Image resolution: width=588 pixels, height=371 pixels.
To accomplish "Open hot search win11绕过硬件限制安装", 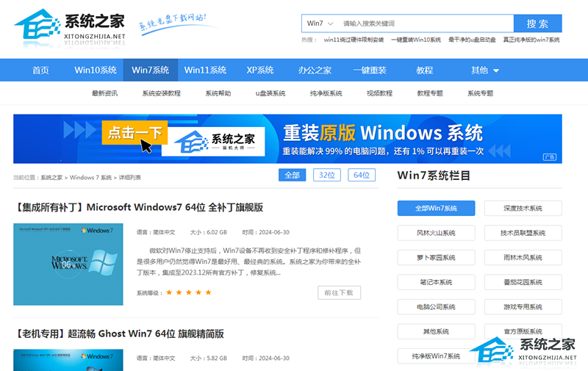I will pos(354,40).
